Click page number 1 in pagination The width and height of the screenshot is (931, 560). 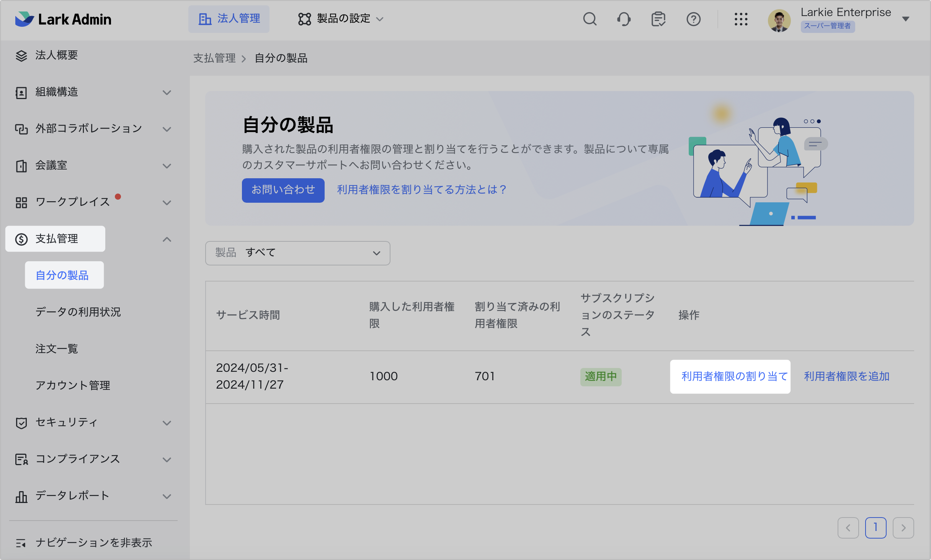[875, 527]
